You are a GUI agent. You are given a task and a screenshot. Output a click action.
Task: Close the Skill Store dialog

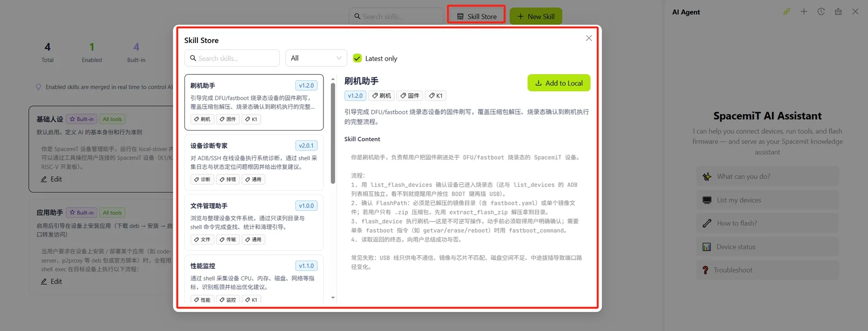589,38
